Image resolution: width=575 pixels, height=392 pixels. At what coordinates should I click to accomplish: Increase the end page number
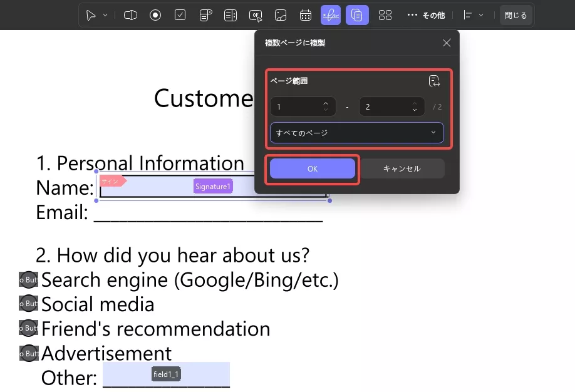point(415,103)
